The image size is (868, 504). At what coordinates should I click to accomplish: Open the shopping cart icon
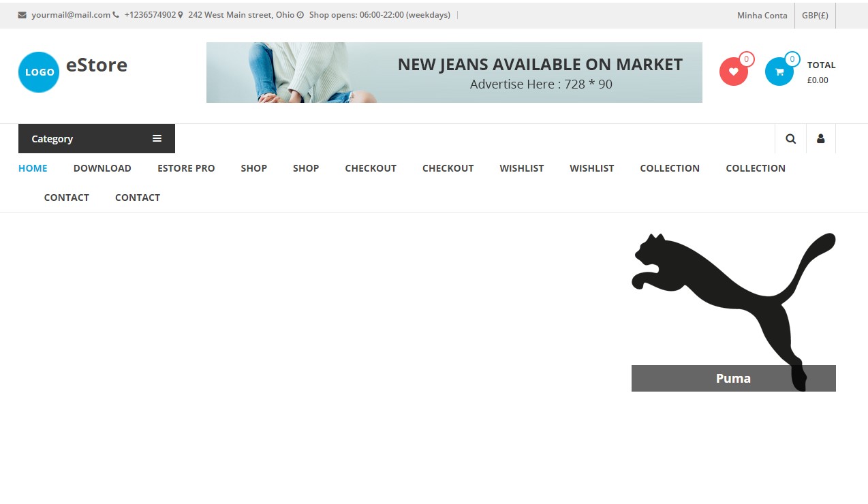779,72
